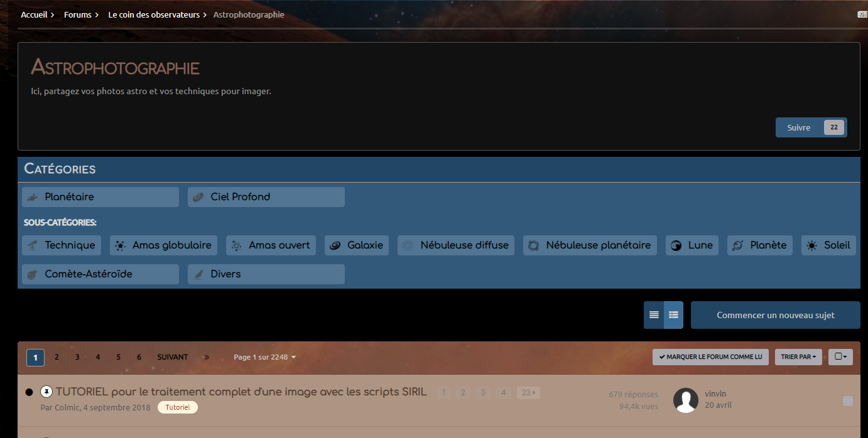Open the Amas globulaire subcategory
The height and width of the screenshot is (438, 868).
(163, 245)
